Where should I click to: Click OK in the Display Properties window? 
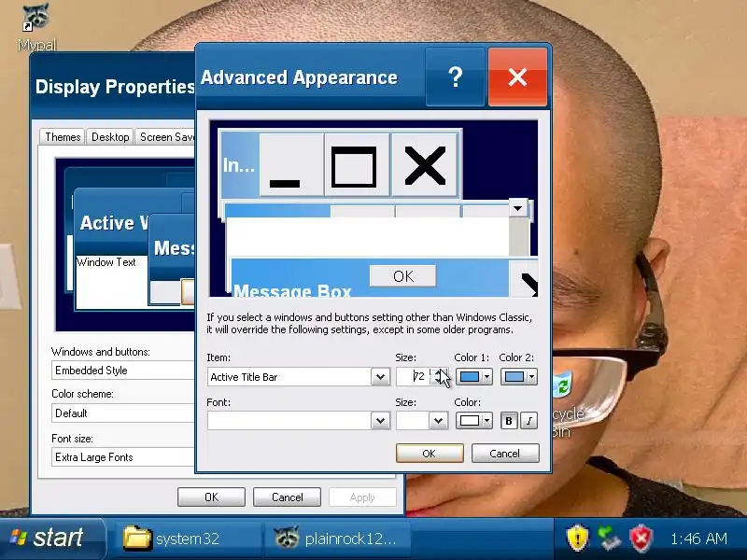point(211,497)
